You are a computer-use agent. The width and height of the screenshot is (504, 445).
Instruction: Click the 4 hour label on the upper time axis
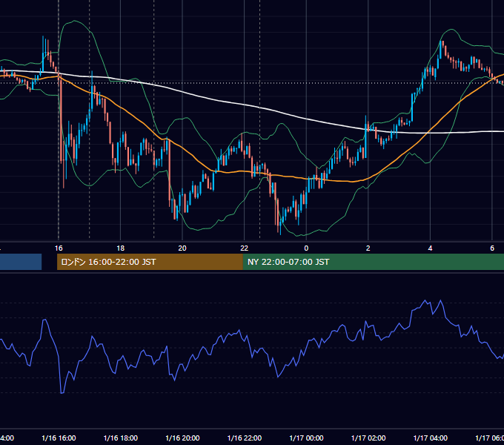click(430, 248)
